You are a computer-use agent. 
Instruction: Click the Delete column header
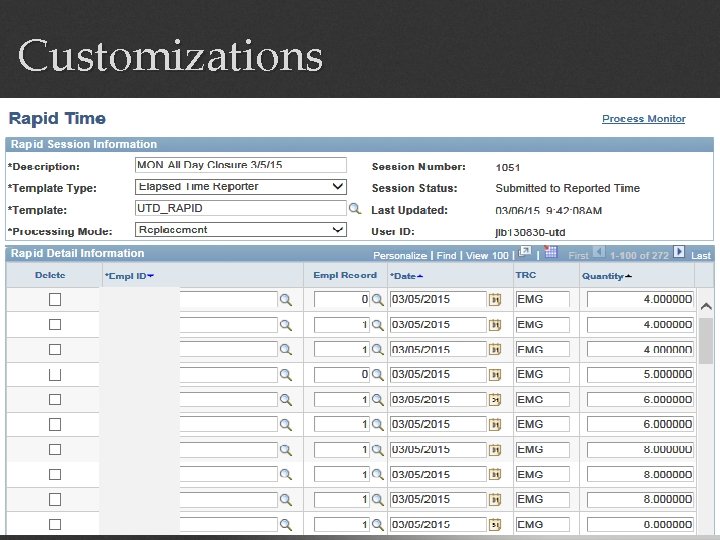pyautogui.click(x=50, y=275)
